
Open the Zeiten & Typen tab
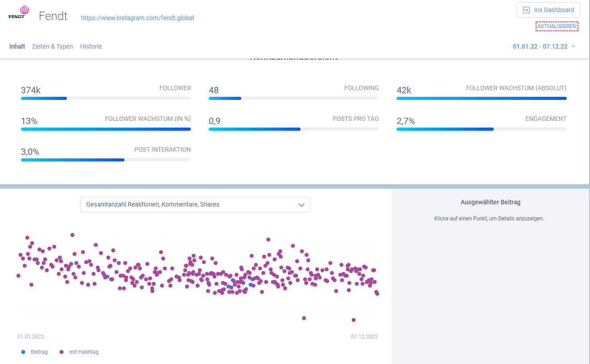click(x=53, y=46)
